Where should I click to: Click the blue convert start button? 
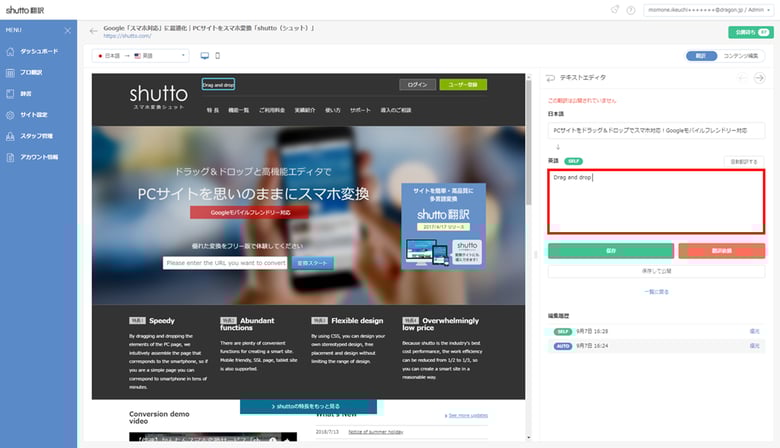pos(312,263)
